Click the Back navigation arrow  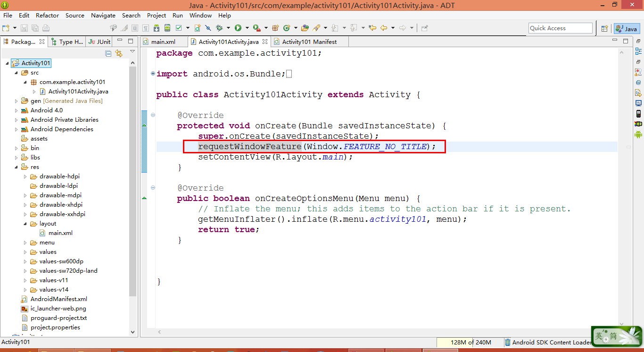click(x=384, y=28)
